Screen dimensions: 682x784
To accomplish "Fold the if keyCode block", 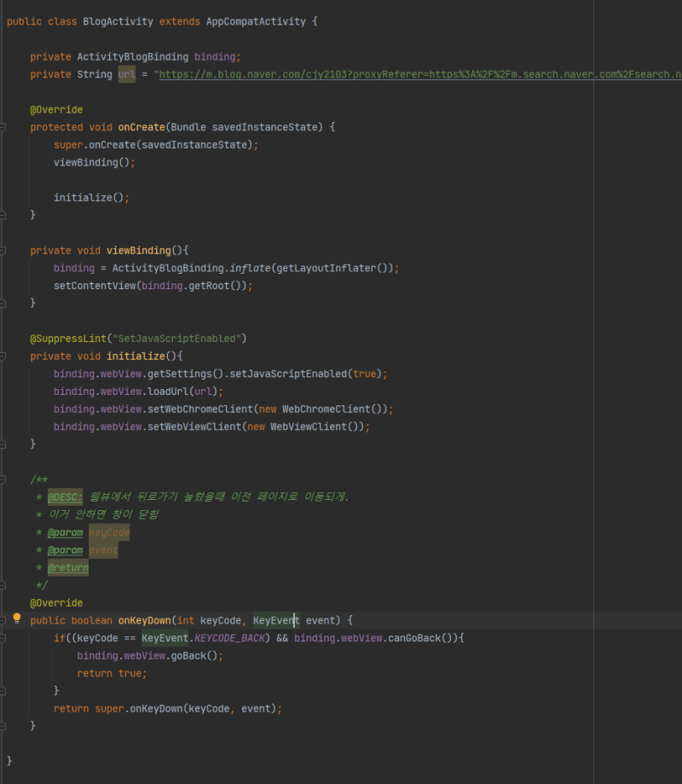I will point(3,638).
